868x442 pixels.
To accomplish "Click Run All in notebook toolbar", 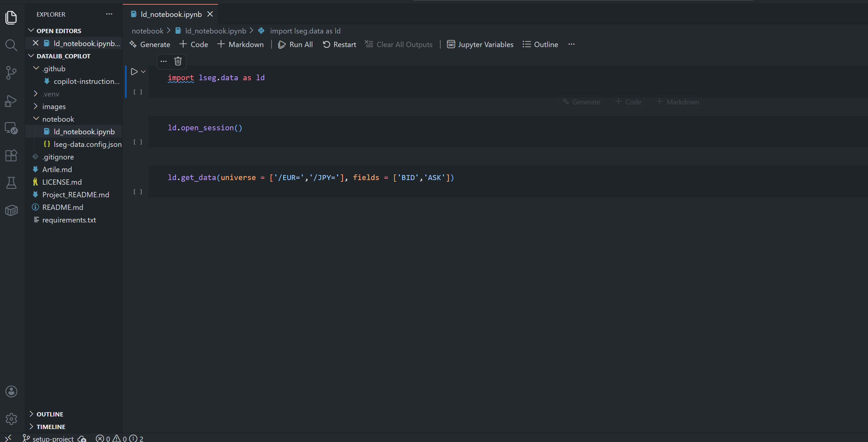I will click(295, 44).
